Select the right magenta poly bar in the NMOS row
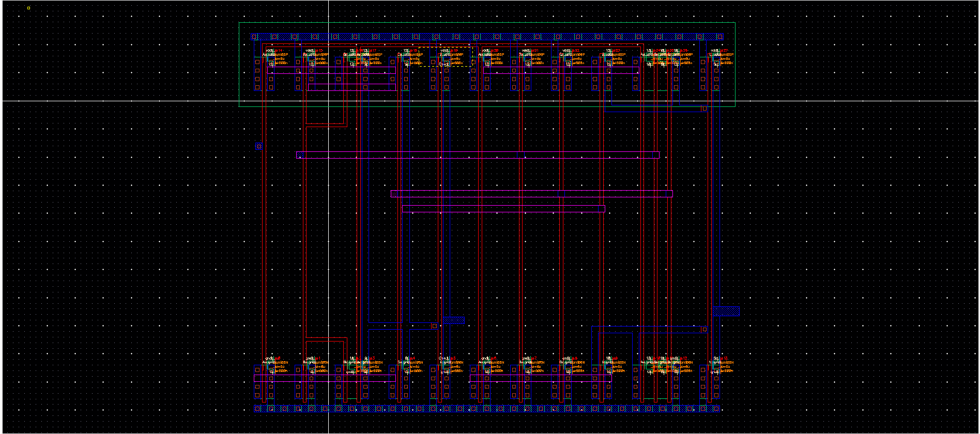 [541, 379]
